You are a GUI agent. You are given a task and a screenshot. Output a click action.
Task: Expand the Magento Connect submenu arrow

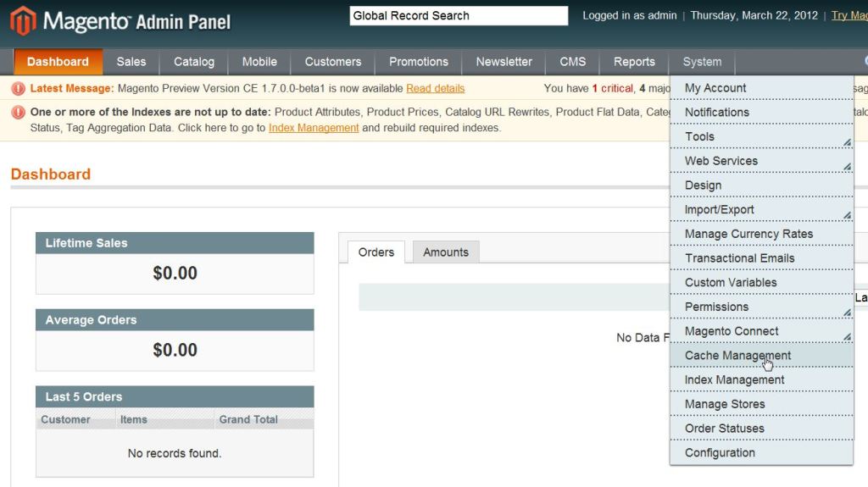[x=847, y=337]
